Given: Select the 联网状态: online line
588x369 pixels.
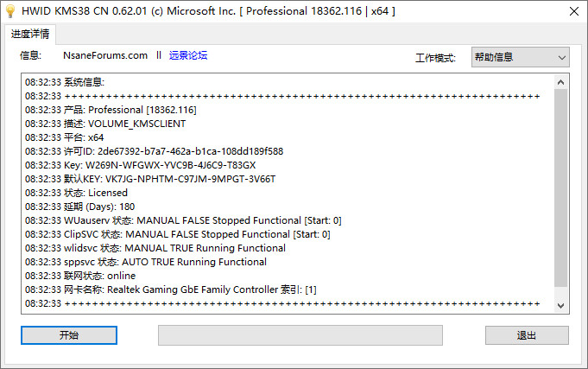Looking at the screenshot, I should click(x=80, y=276).
